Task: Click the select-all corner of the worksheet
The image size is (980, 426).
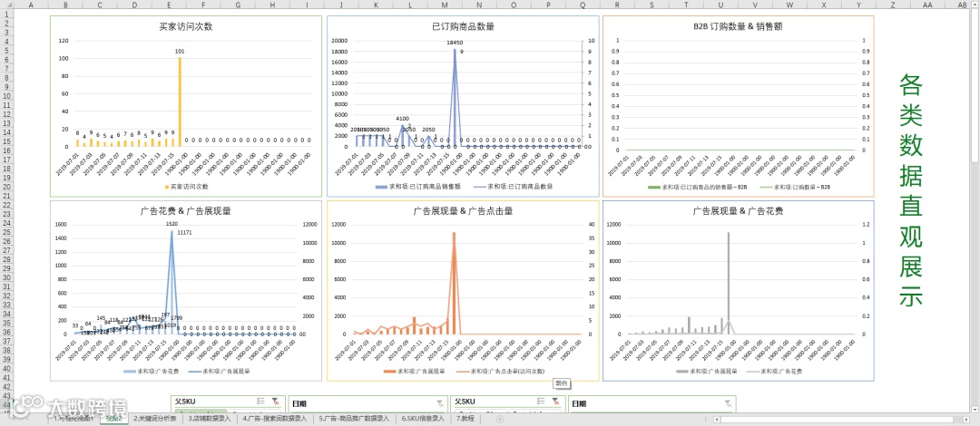Action: (x=7, y=5)
